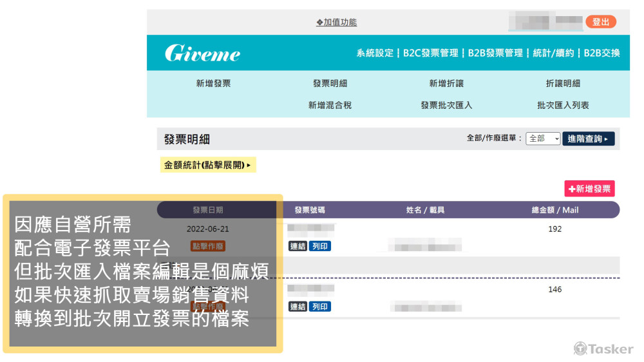Expand the 金額統計 section
The height and width of the screenshot is (362, 644).
coord(207,166)
